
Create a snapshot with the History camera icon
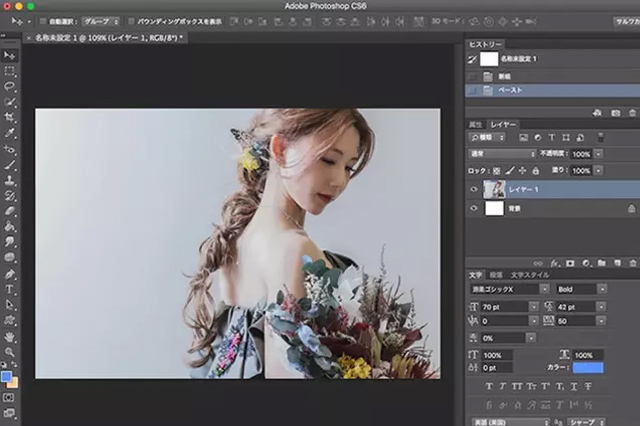616,112
